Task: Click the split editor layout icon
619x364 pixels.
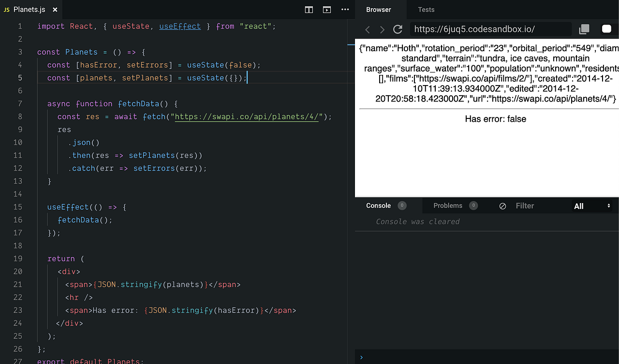Action: (309, 10)
